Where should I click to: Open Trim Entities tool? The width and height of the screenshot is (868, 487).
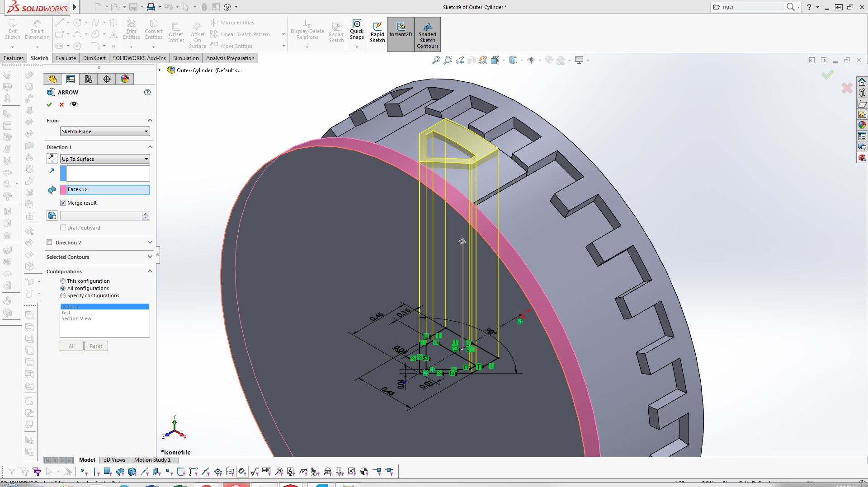[x=132, y=29]
